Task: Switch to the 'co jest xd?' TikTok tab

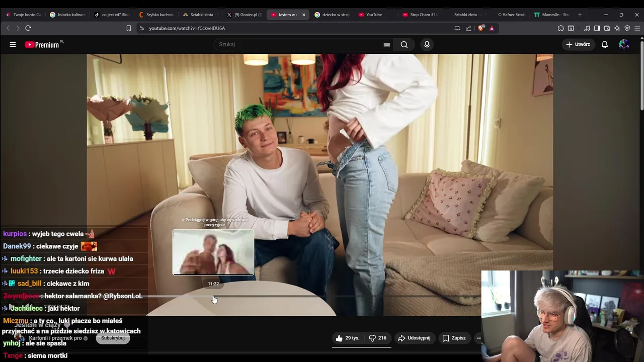Action: point(112,15)
